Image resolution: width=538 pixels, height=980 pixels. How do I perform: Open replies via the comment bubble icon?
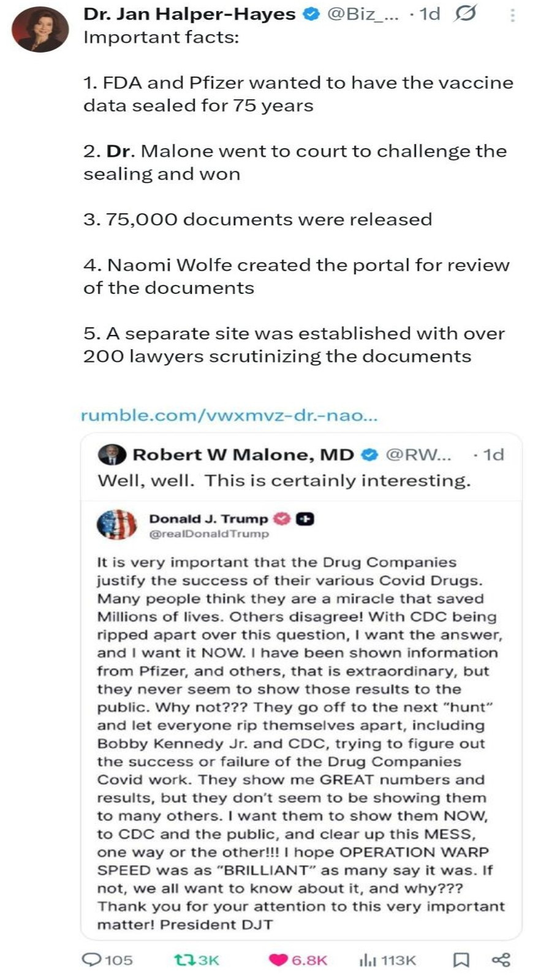[92, 960]
